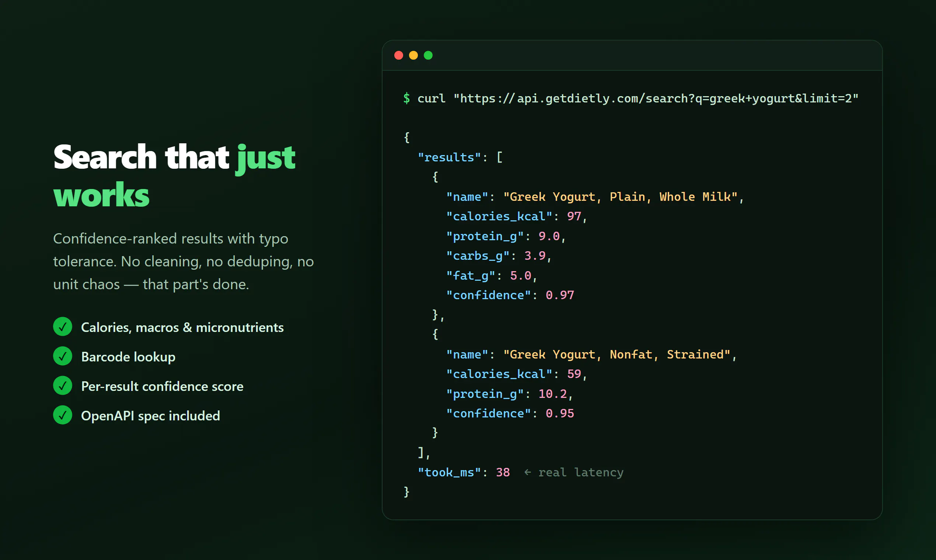Click the checkmark icon beside OpenAPI spec included
The height and width of the screenshot is (560, 936).
click(63, 415)
